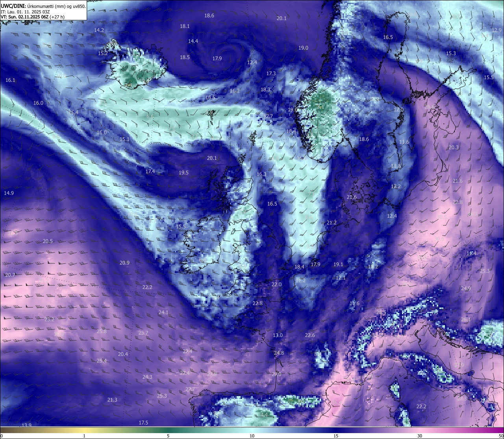
Task: Click the 20.3 value label
Action: [x=454, y=147]
